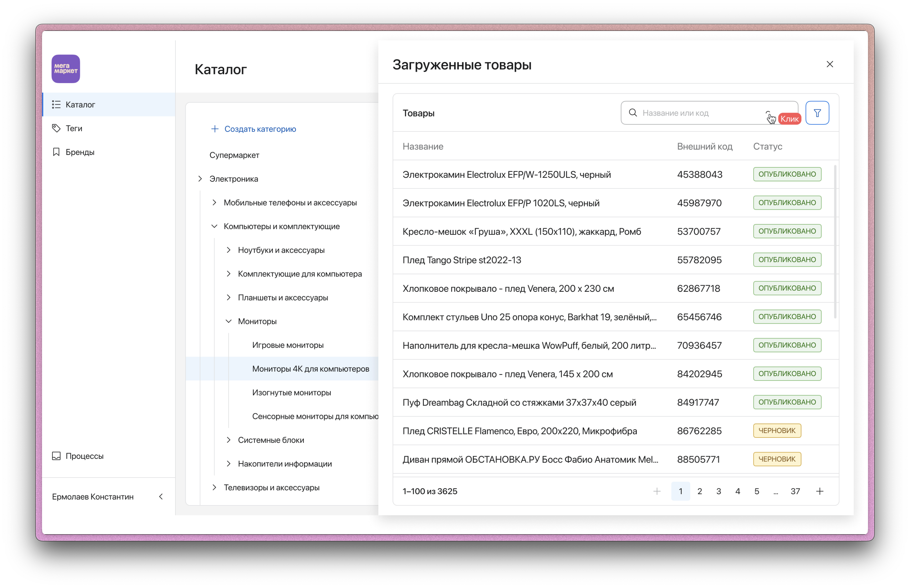Expand Ноутбуки и аксессуары subcategory
Screen dimensions: 910x588
pos(228,250)
